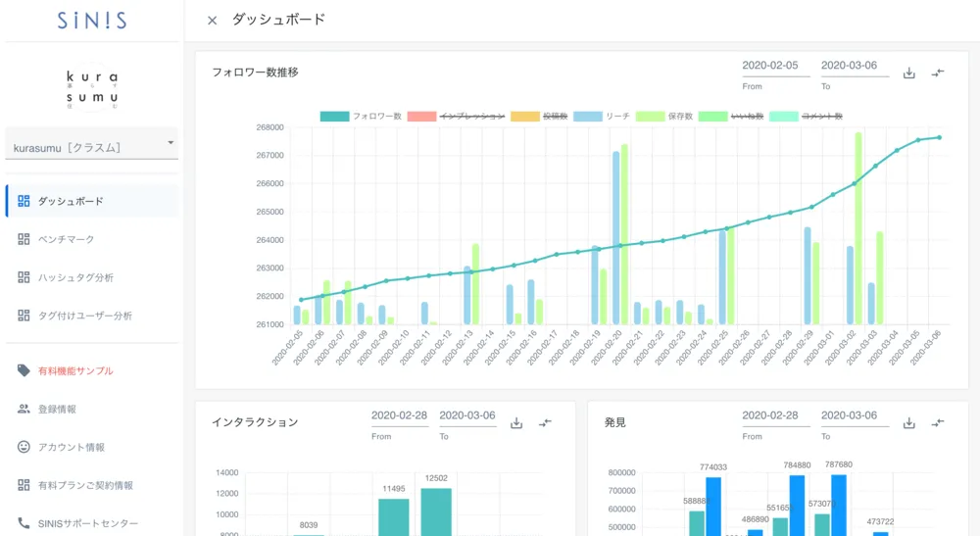Click the smiley icon beside アカウント情報
The height and width of the screenshot is (536, 980).
pos(24,447)
